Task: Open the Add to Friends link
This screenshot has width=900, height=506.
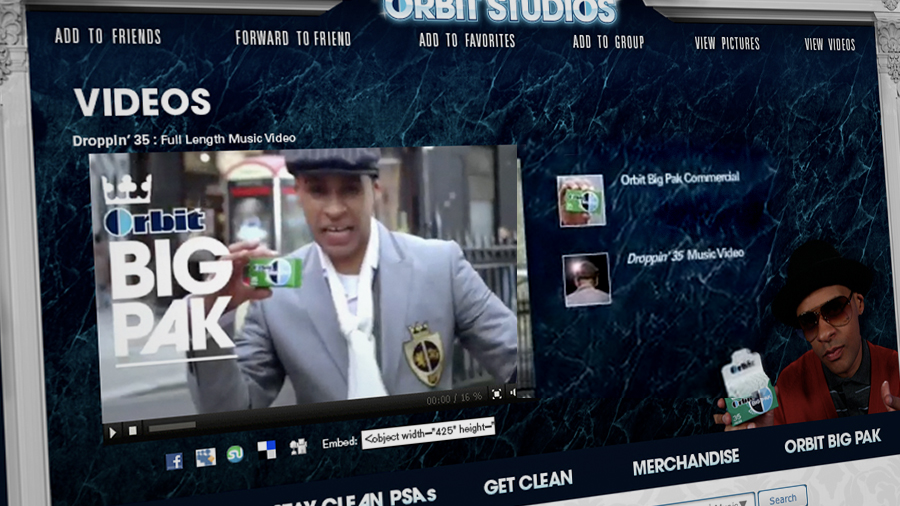Action: [108, 37]
